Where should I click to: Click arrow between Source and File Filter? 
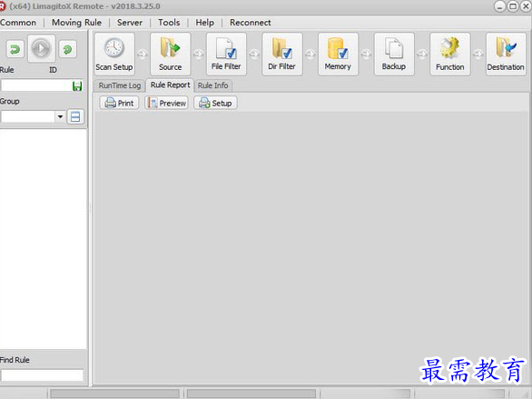click(x=199, y=54)
